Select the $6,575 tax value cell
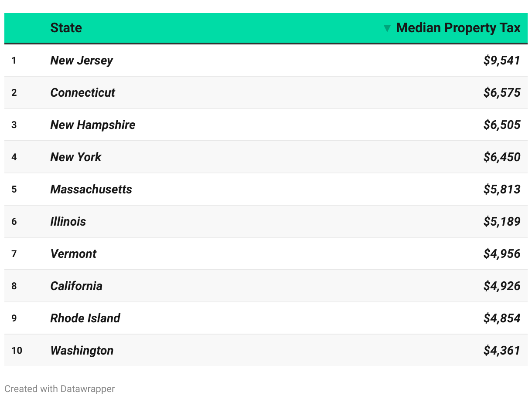 coord(502,93)
